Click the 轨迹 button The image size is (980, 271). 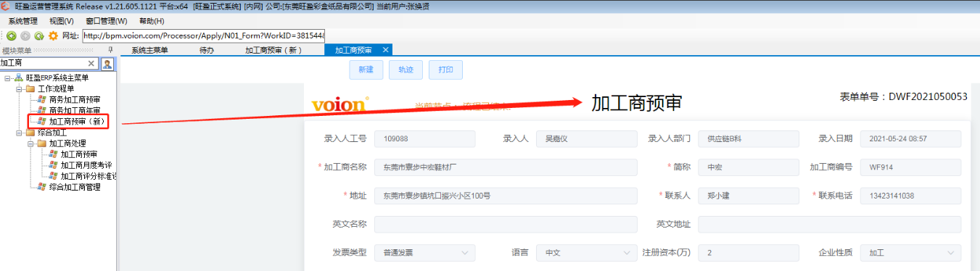pyautogui.click(x=405, y=70)
